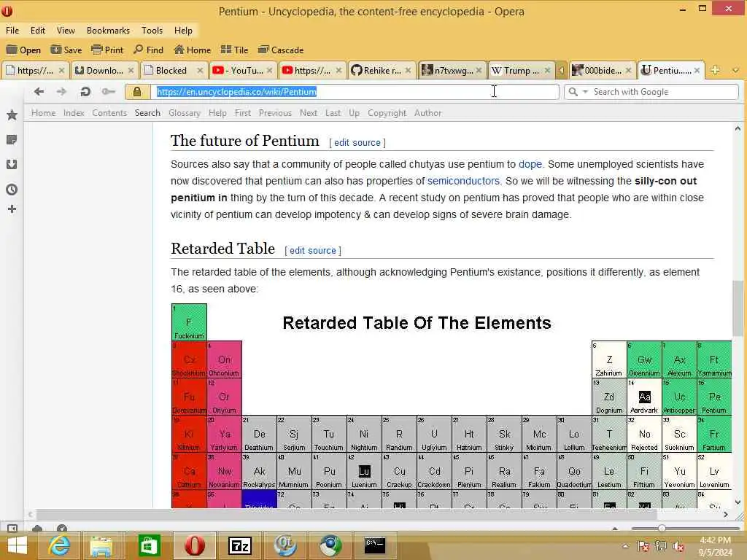747x560 pixels.
Task: Click Search in the navigation bar
Action: coord(147,113)
